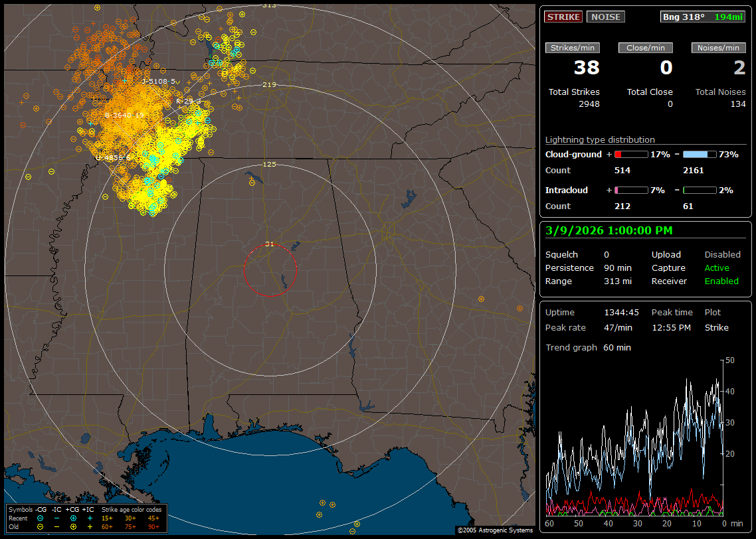Click the bearing and distance readout box
Image resolution: width=756 pixels, height=539 pixels.
point(703,17)
